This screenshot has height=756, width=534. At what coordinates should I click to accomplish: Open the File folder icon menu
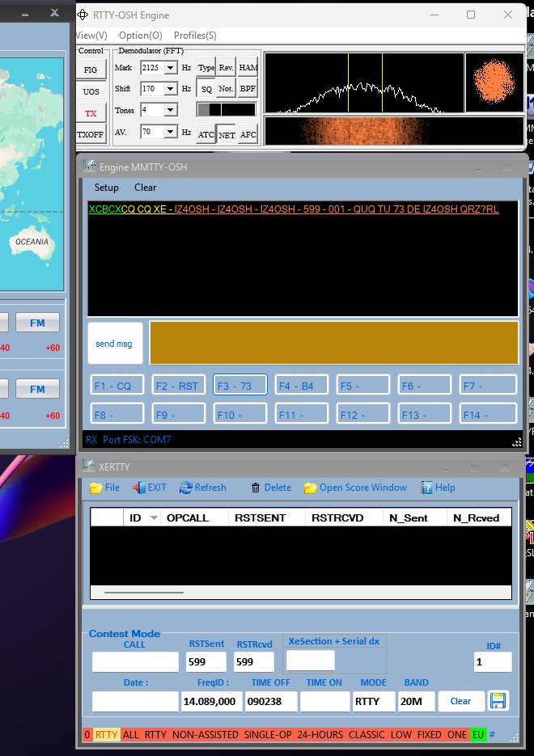pos(96,488)
